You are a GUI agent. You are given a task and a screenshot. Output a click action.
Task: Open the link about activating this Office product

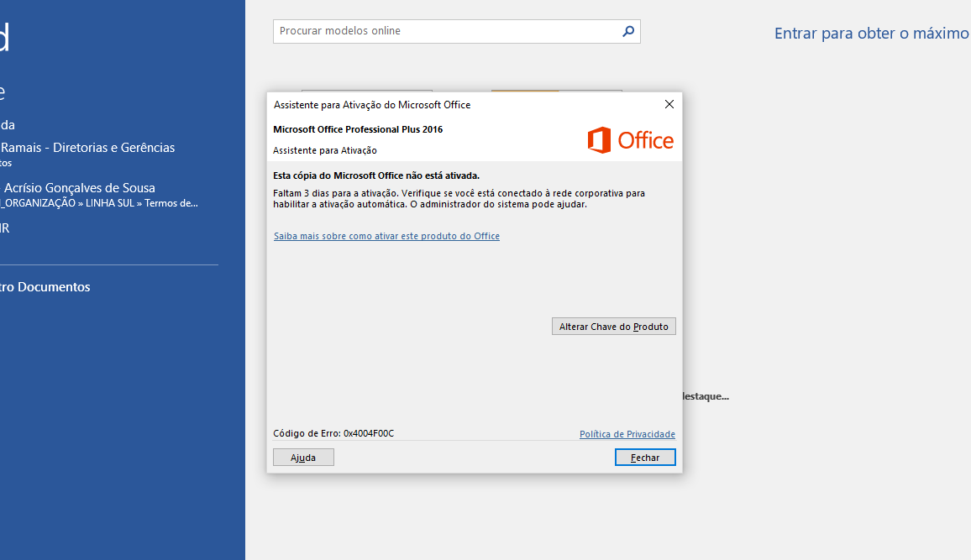(386, 236)
